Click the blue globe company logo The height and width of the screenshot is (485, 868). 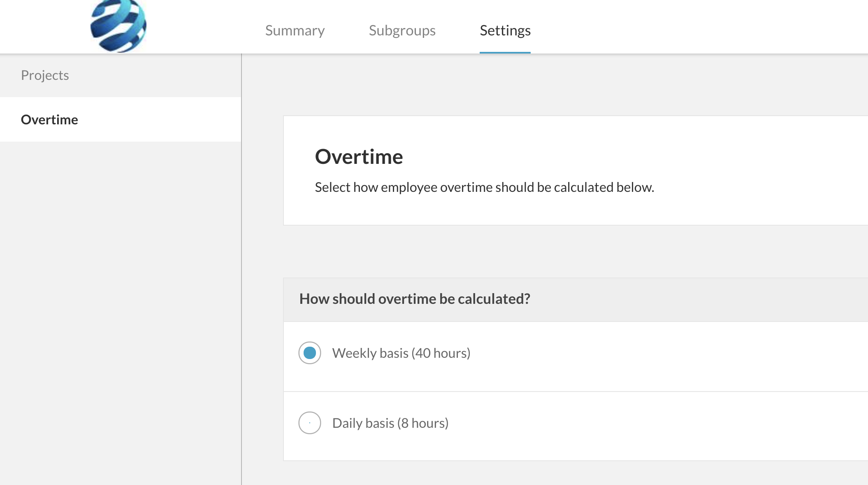tap(118, 26)
